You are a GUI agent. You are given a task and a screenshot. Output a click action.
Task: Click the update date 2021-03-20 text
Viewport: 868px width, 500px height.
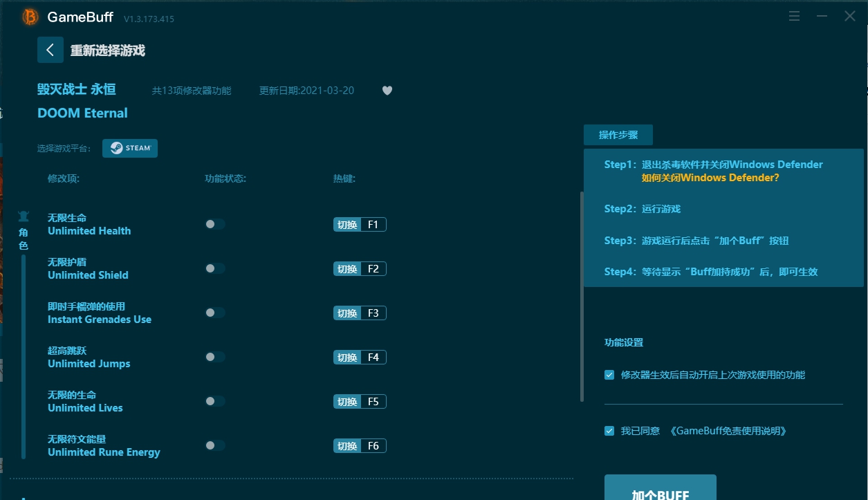tap(306, 91)
